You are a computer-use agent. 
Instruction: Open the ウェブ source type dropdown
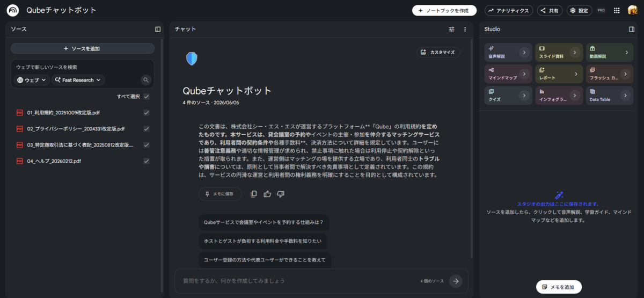point(32,80)
